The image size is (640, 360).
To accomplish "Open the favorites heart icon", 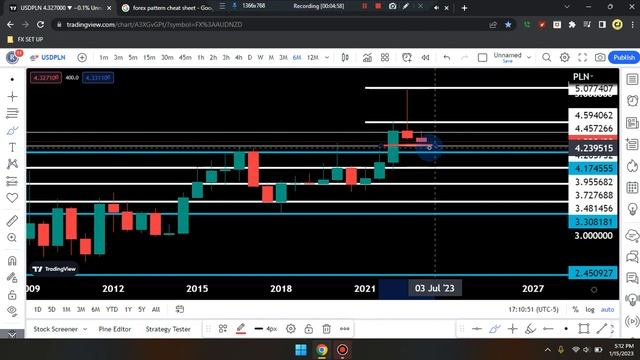I will point(12,198).
